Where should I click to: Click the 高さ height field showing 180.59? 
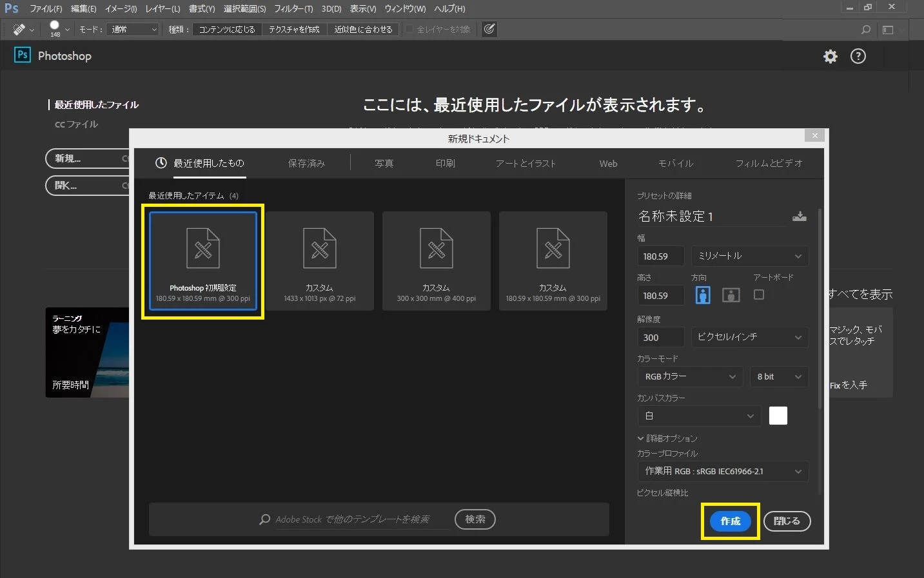tap(661, 296)
